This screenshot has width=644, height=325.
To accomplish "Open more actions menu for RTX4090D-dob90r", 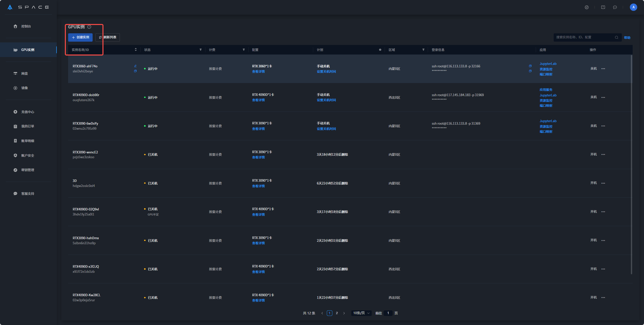I will 603,97.
